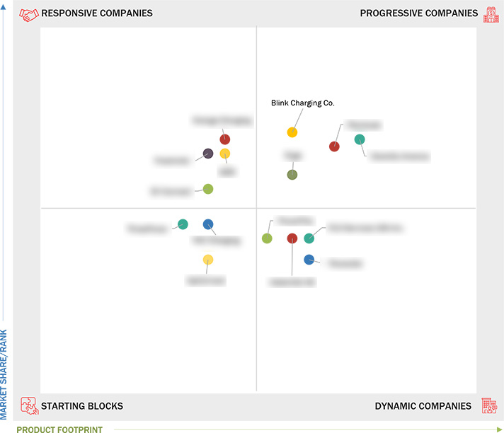
Task: Click the blue dot in Starting Blocks quadrant
Action: 208,224
